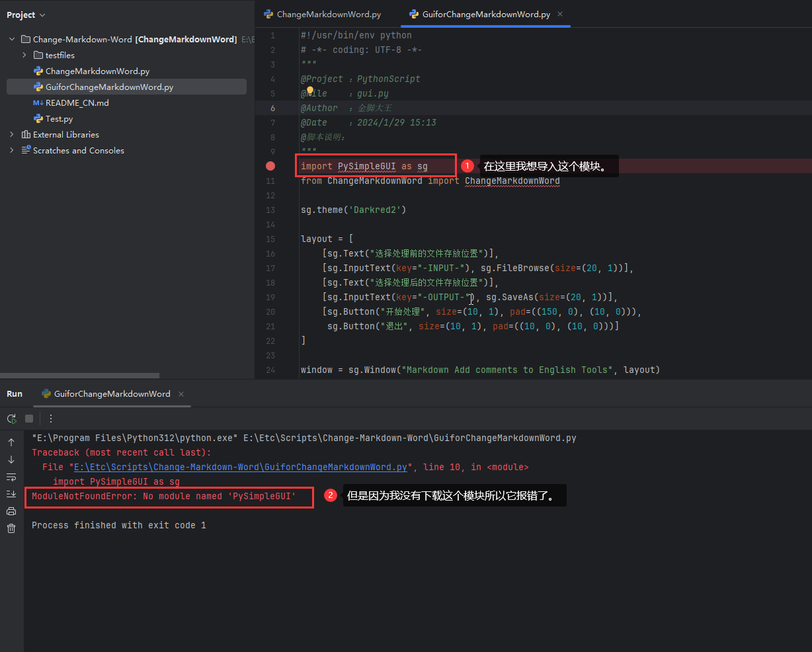Expand the testfiles folder

point(24,55)
